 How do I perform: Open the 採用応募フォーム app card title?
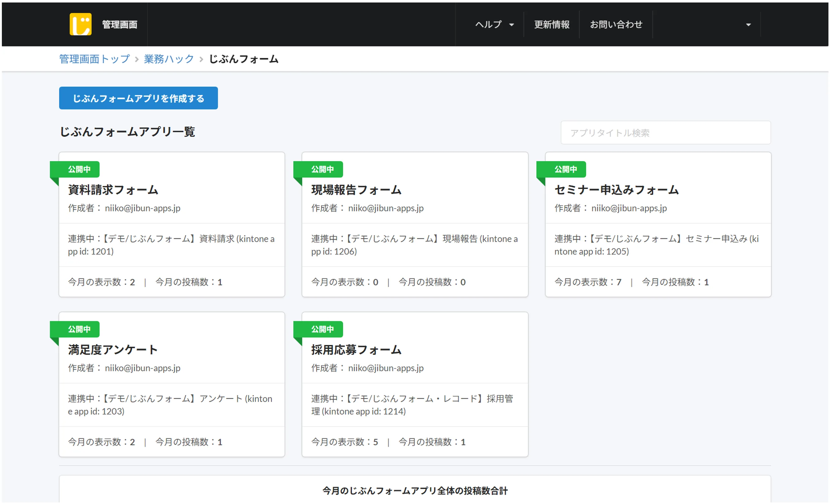[356, 350]
